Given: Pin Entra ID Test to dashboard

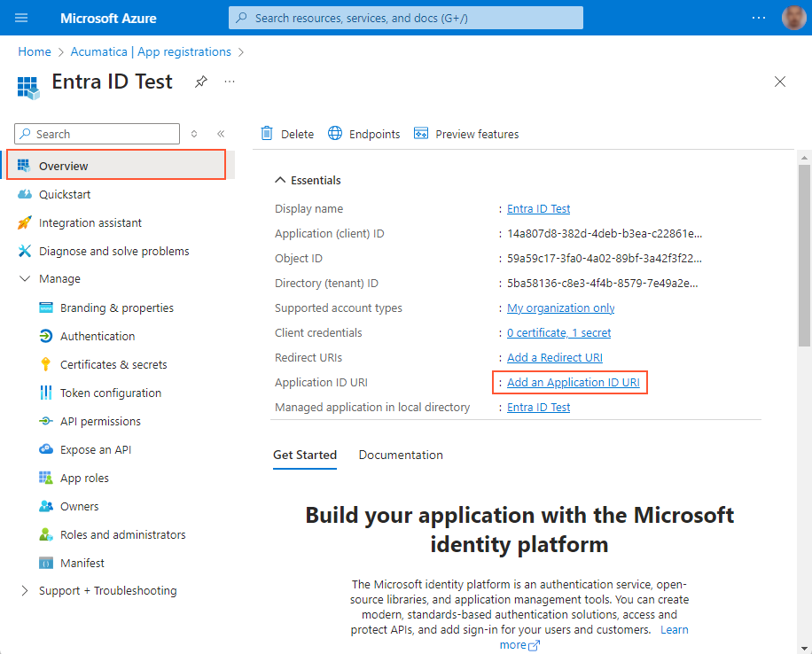Looking at the screenshot, I should click(201, 82).
